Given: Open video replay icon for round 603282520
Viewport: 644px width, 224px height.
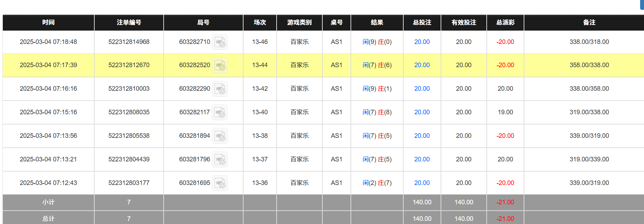Looking at the screenshot, I should tap(220, 65).
